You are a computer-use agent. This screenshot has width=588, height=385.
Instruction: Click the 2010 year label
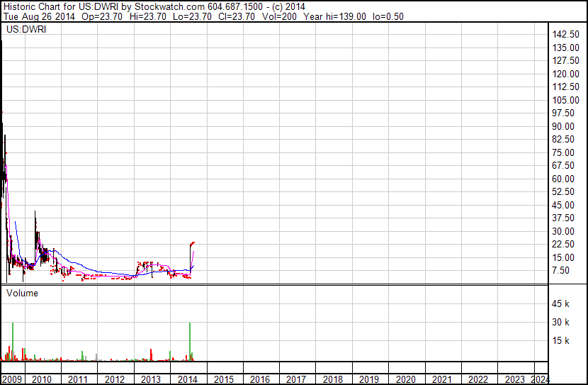coord(42,379)
